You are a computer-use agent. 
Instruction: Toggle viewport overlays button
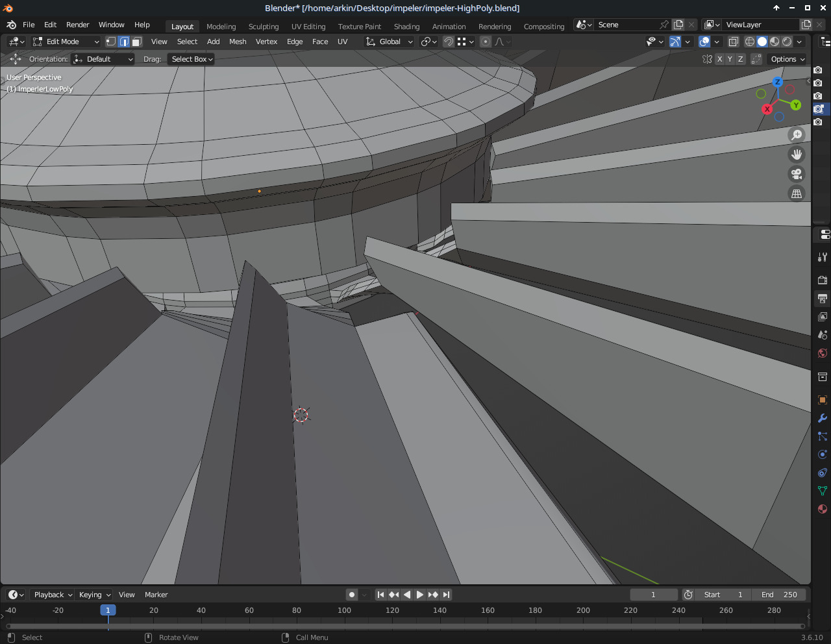coord(704,42)
